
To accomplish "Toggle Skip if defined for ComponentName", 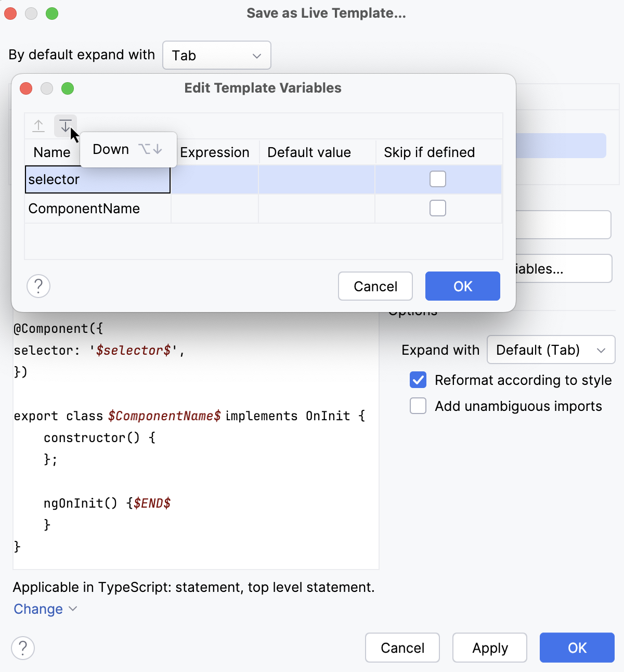I will [438, 208].
